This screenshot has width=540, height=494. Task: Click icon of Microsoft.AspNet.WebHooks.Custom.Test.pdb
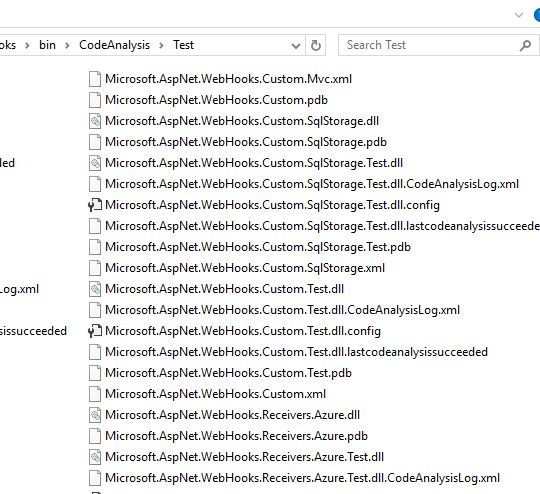click(x=95, y=373)
